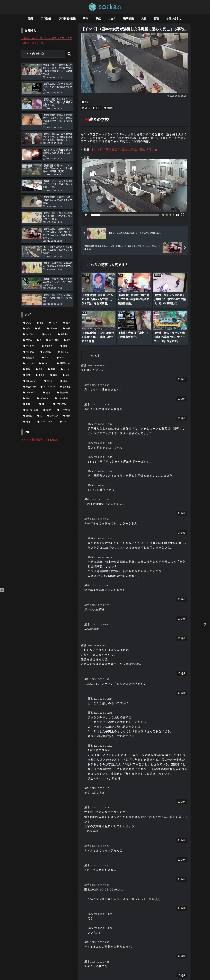Reply to the 12:15 comment via 返信
The image size is (210, 980).
[x=182, y=418]
